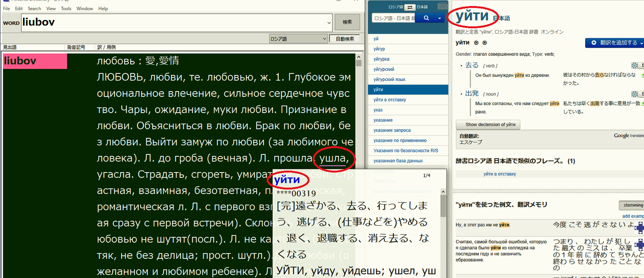Play the first уйти pronunciation audio

coord(476,43)
